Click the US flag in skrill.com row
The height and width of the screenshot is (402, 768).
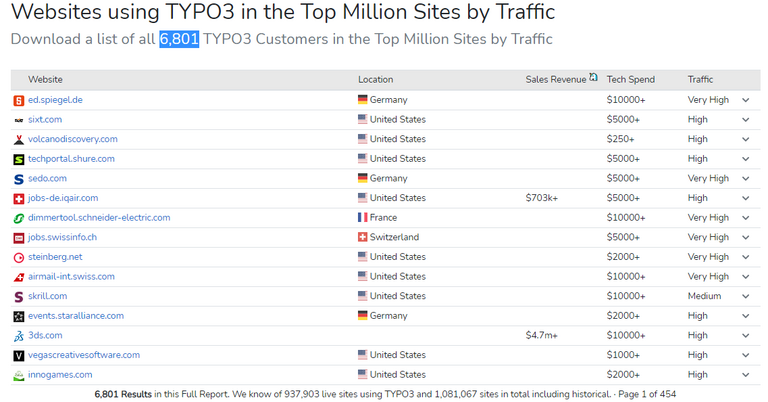click(x=362, y=296)
